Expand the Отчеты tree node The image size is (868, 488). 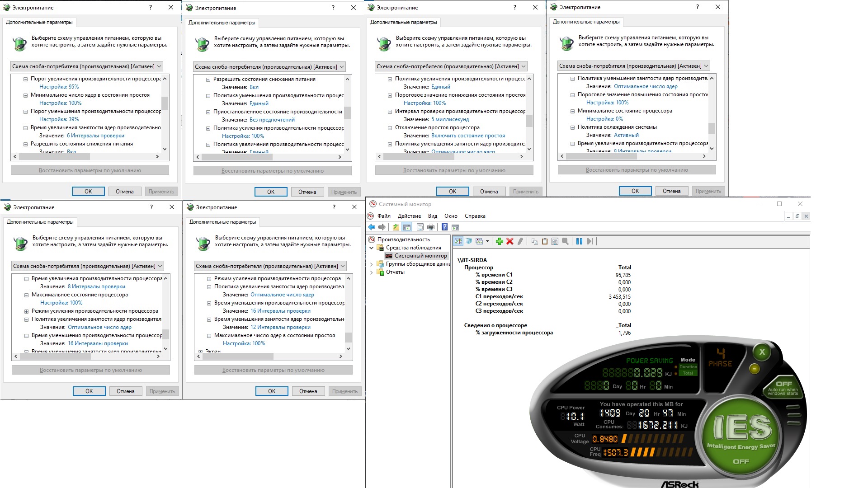pyautogui.click(x=372, y=272)
